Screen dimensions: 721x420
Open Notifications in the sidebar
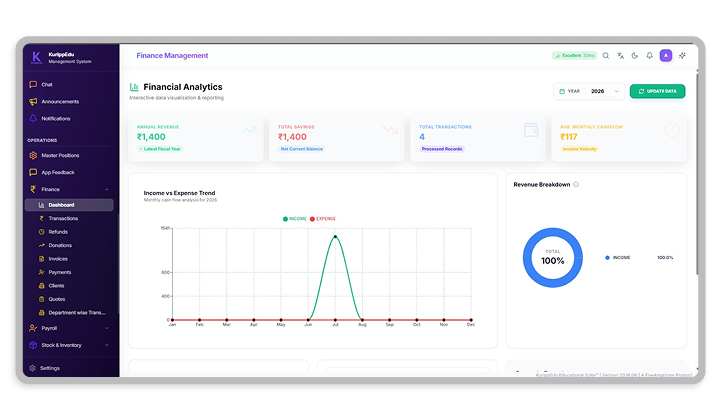pyautogui.click(x=71, y=119)
